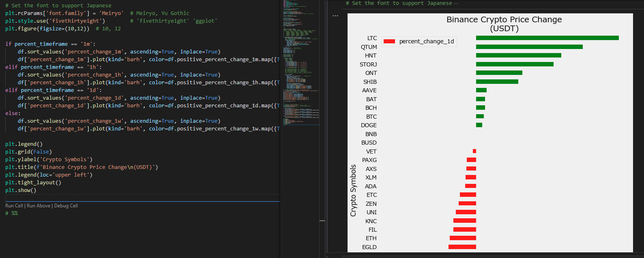The width and height of the screenshot is (644, 258).
Task: Click the plt.legend() line with empty parentheses
Action: click(24, 144)
